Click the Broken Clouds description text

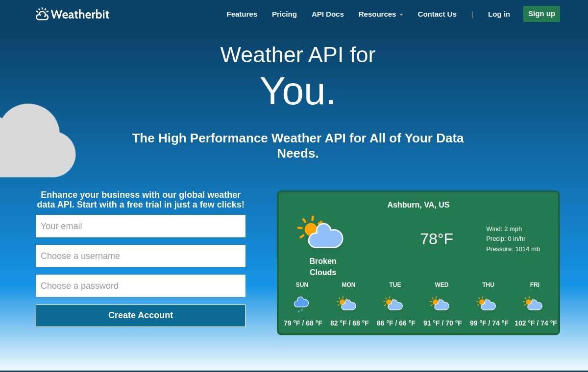pos(323,267)
